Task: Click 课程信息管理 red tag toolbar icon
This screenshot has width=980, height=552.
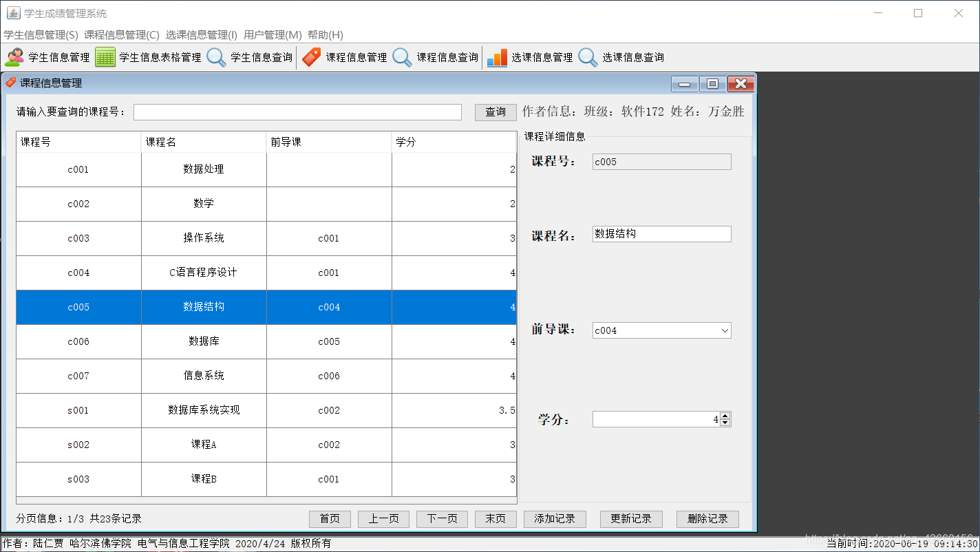Action: point(312,58)
